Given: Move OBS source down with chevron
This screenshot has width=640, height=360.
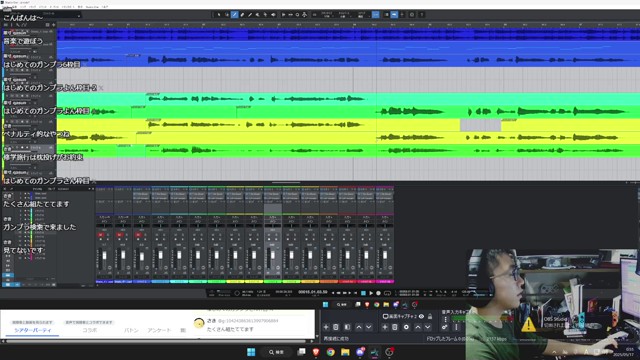Looking at the screenshot, I should point(427,327).
